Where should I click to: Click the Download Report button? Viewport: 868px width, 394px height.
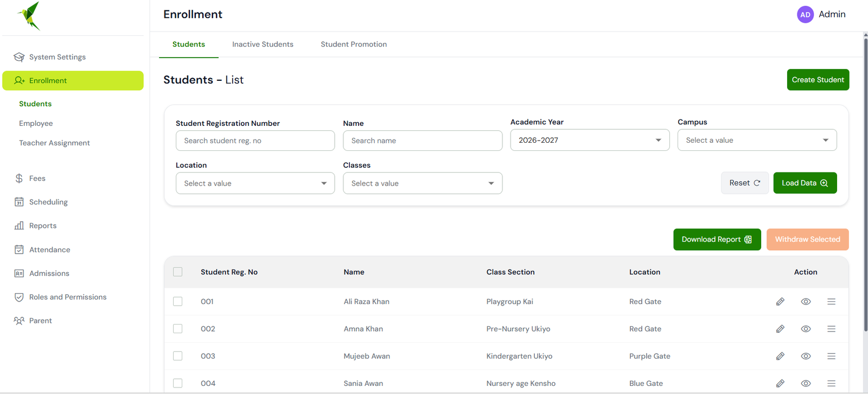tap(717, 239)
